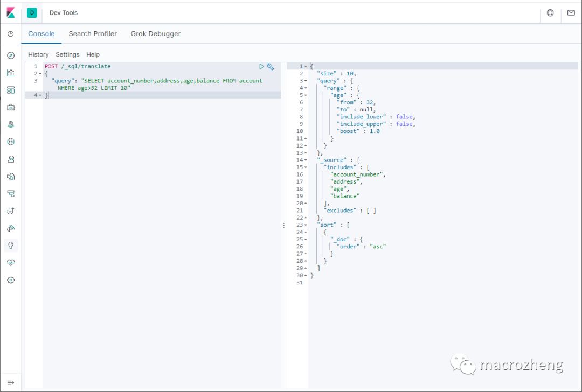582x392 pixels.
Task: Open the help globe icon in header
Action: (550, 13)
